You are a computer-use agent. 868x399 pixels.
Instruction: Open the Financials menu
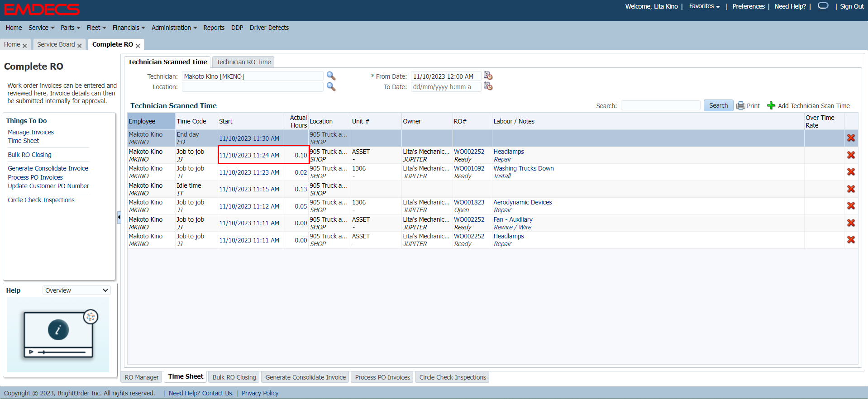pyautogui.click(x=129, y=28)
